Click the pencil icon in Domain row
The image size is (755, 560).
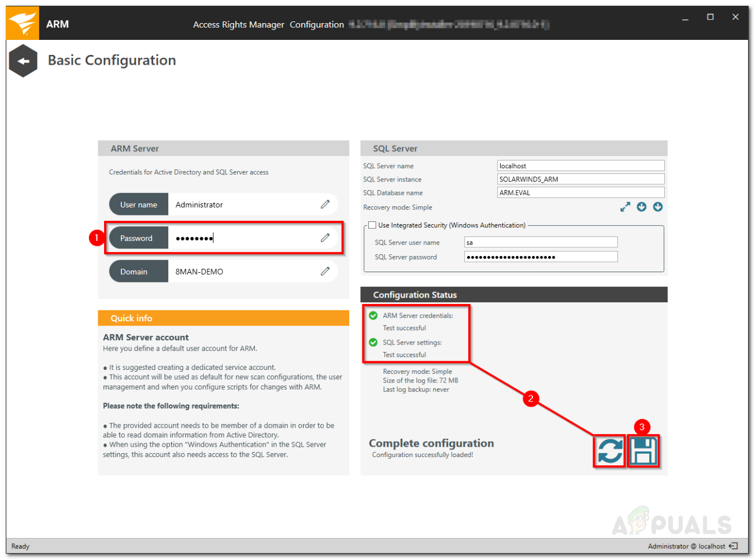(x=325, y=271)
